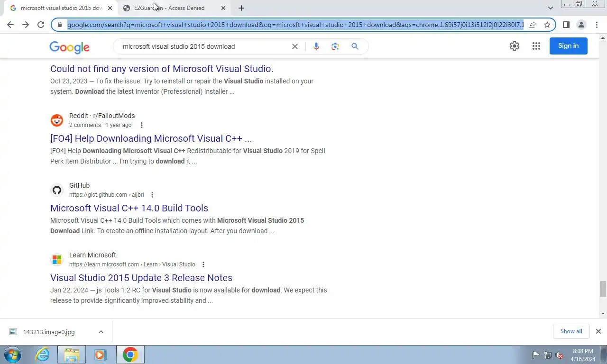Close the Google search tab

click(110, 8)
